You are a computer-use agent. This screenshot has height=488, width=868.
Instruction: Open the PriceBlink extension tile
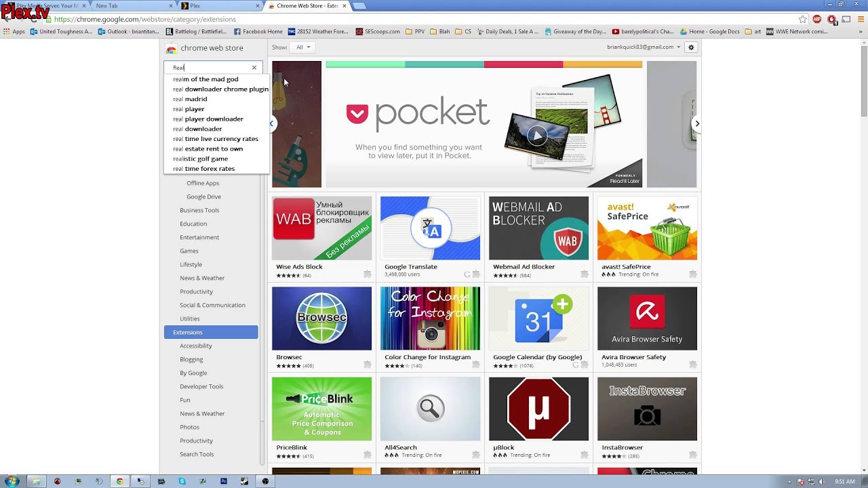[x=321, y=418]
